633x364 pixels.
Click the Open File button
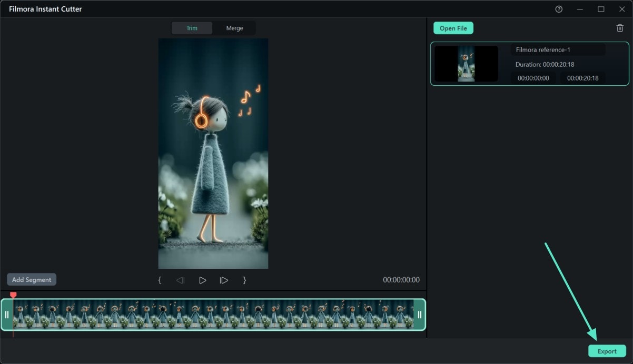click(x=453, y=28)
